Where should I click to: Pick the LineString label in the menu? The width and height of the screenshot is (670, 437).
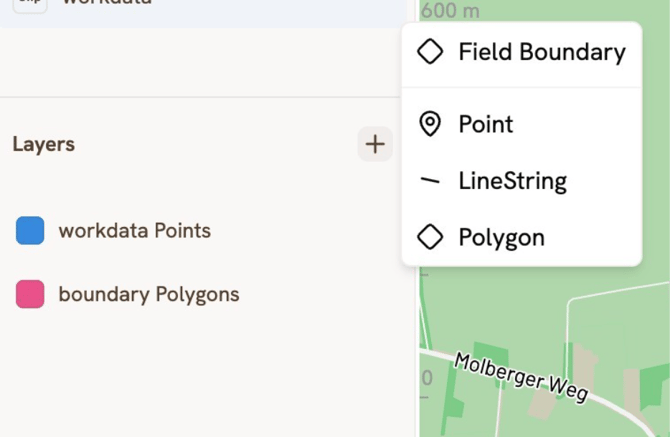click(512, 181)
